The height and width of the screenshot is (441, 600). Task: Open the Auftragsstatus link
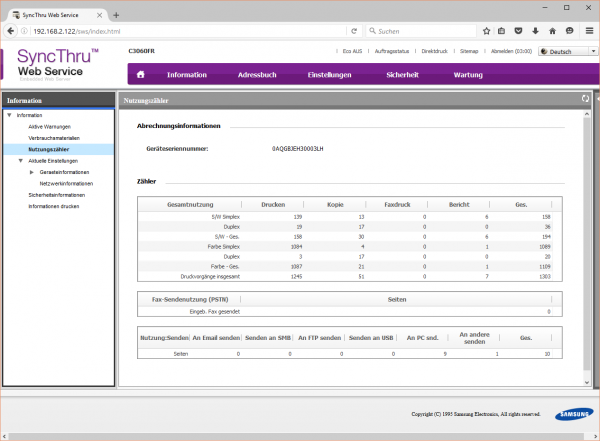[391, 50]
